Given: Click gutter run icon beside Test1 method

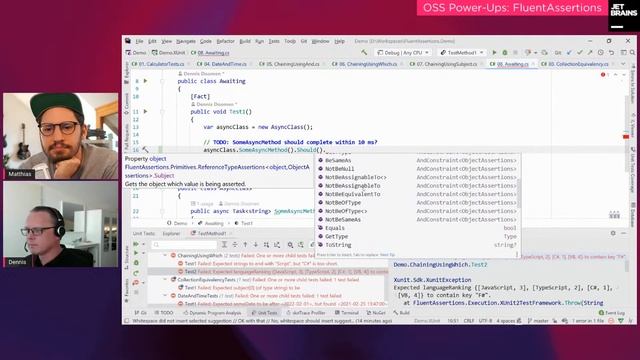Looking at the screenshot, I should click(146, 111).
